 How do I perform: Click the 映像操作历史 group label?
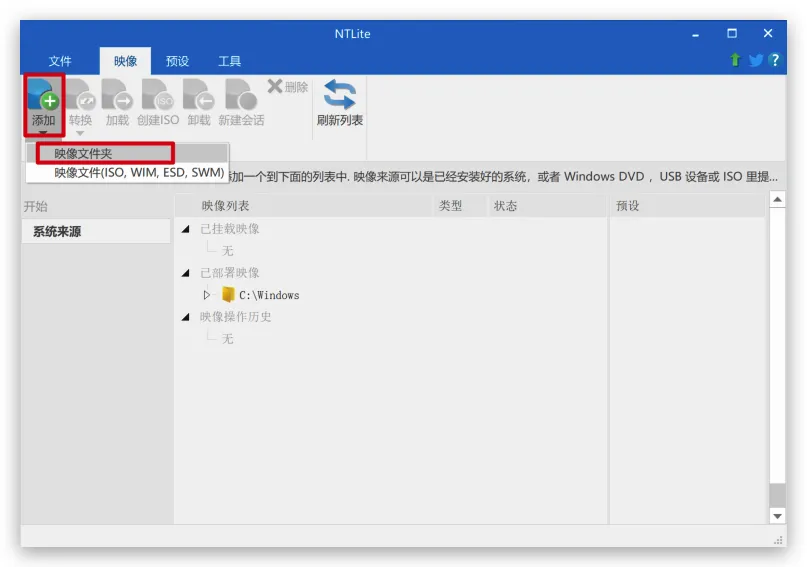pos(235,317)
